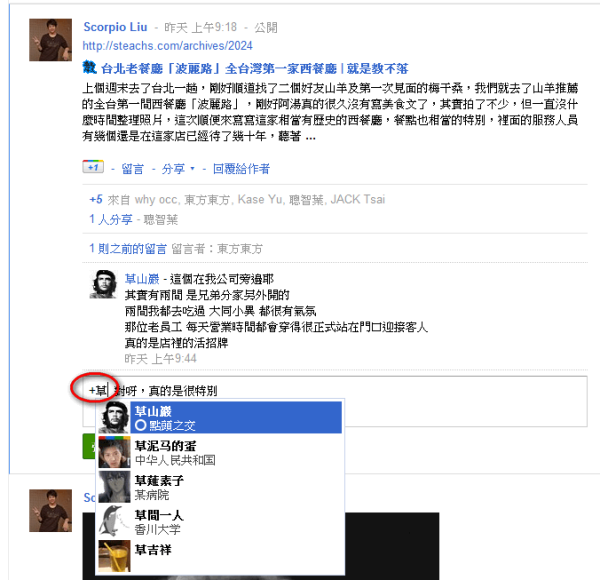Click the circle icon beside 點頭之交
Image resolution: width=600 pixels, height=580 pixels.
[x=140, y=425]
